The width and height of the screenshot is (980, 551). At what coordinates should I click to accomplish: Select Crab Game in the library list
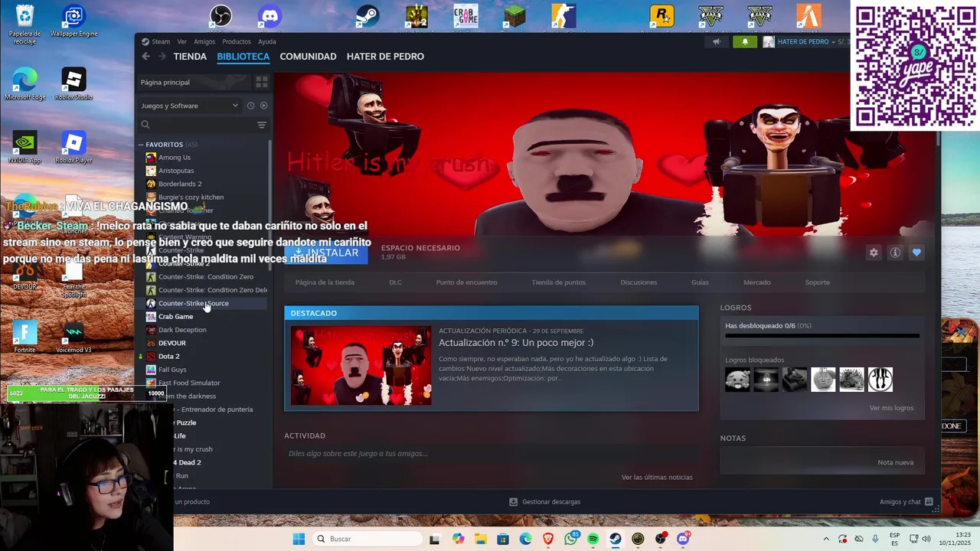[x=175, y=317]
